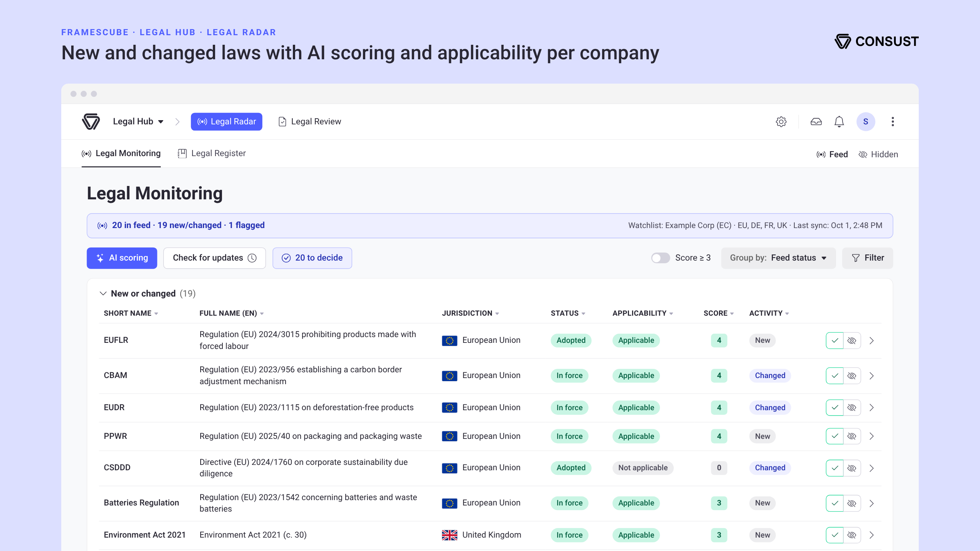Accept the EUDR row with checkmark

(835, 408)
